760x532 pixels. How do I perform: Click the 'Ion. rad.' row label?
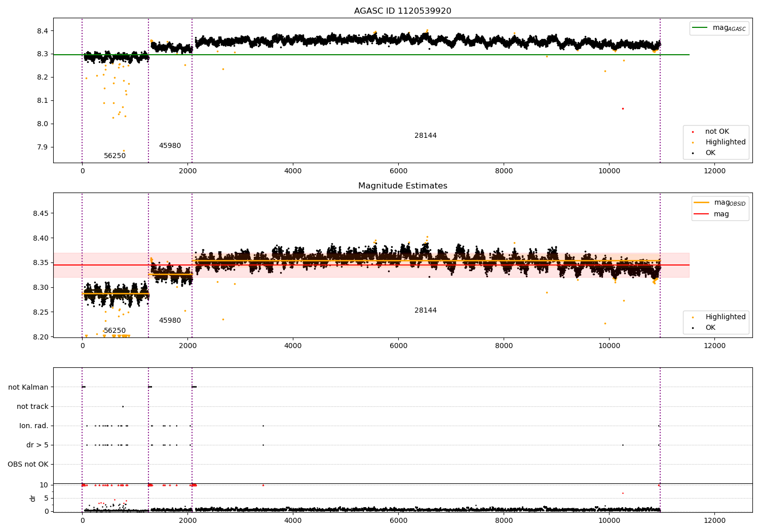[x=34, y=426]
